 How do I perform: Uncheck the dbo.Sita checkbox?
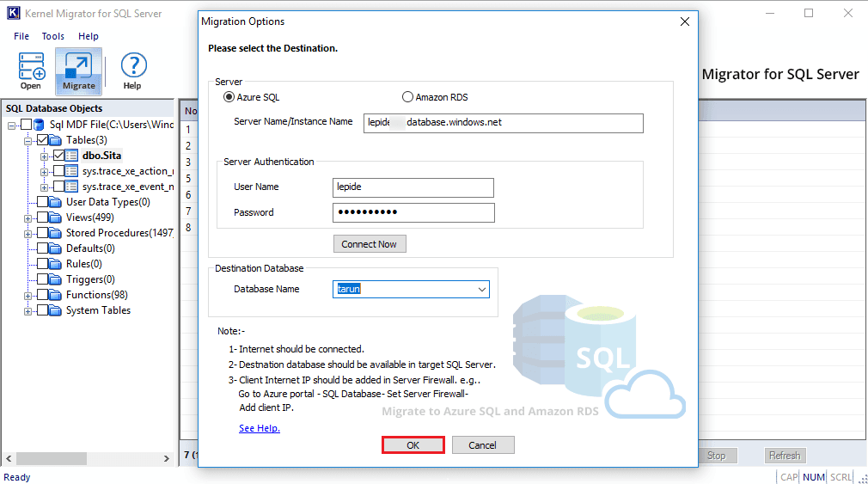point(58,156)
